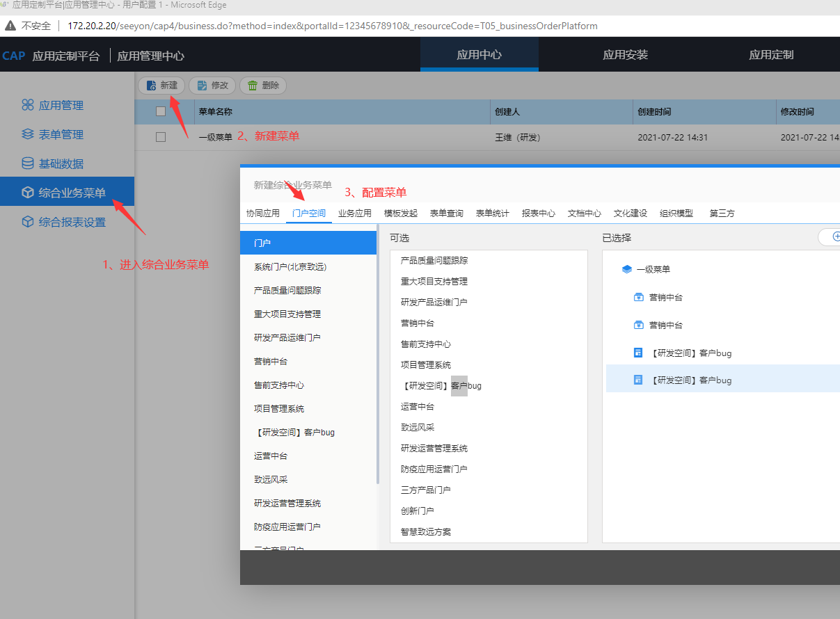Viewport: 840px width, 619px height.
Task: Select 系统门户(北京致远) in left list
Action: (290, 267)
